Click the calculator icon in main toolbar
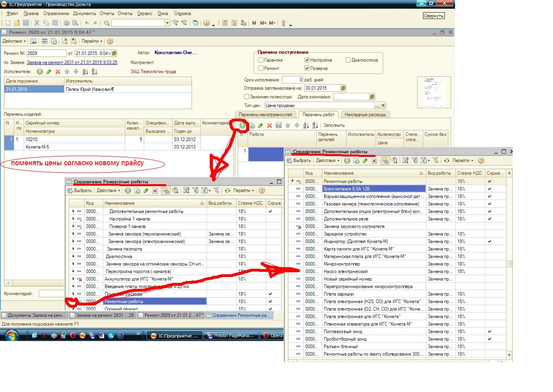The image size is (553, 392). tap(225, 23)
